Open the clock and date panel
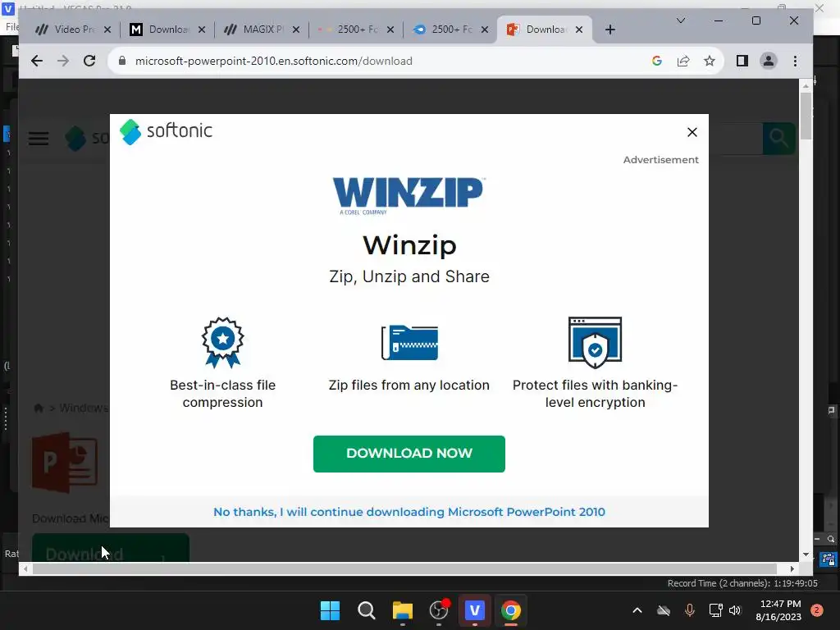 click(x=780, y=610)
